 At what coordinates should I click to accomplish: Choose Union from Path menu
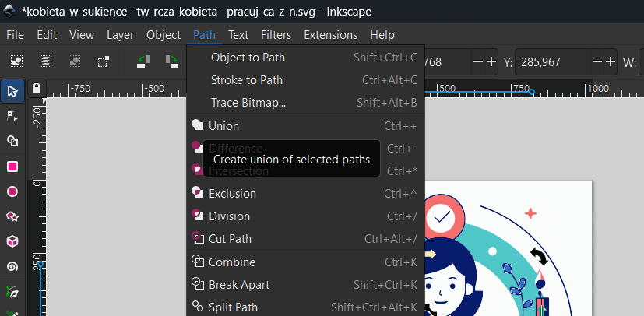click(305, 126)
